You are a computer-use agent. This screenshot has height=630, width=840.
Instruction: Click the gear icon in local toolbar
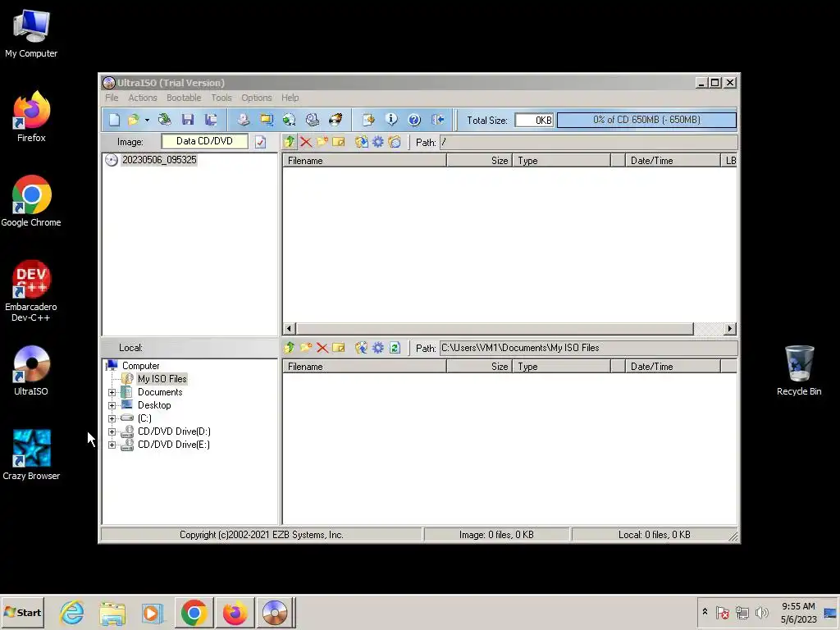tap(378, 348)
